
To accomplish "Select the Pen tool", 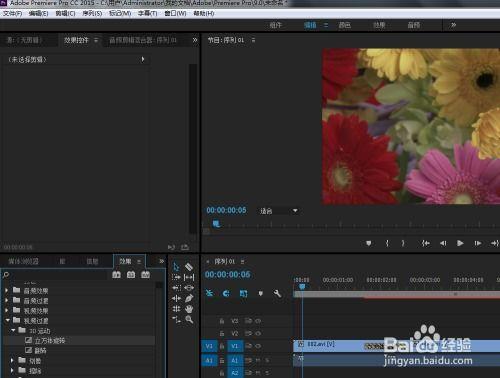I will click(x=189, y=298).
